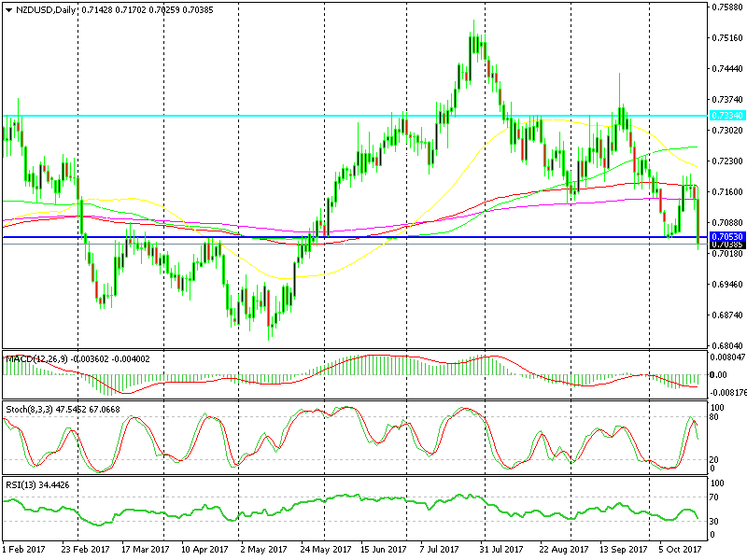Viewport: 747px width, 560px height.
Task: Click the small triangle before NZDUSD,Daily
Action: pos(7,7)
